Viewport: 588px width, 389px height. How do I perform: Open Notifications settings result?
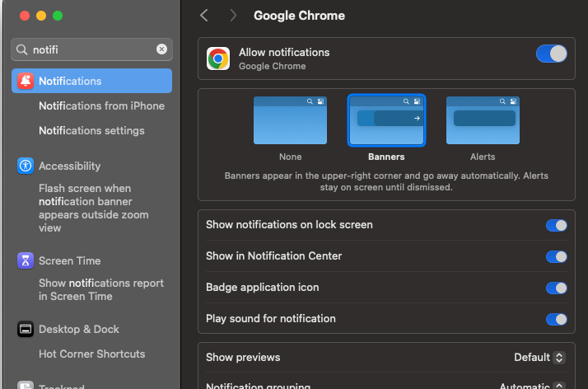pyautogui.click(x=91, y=130)
